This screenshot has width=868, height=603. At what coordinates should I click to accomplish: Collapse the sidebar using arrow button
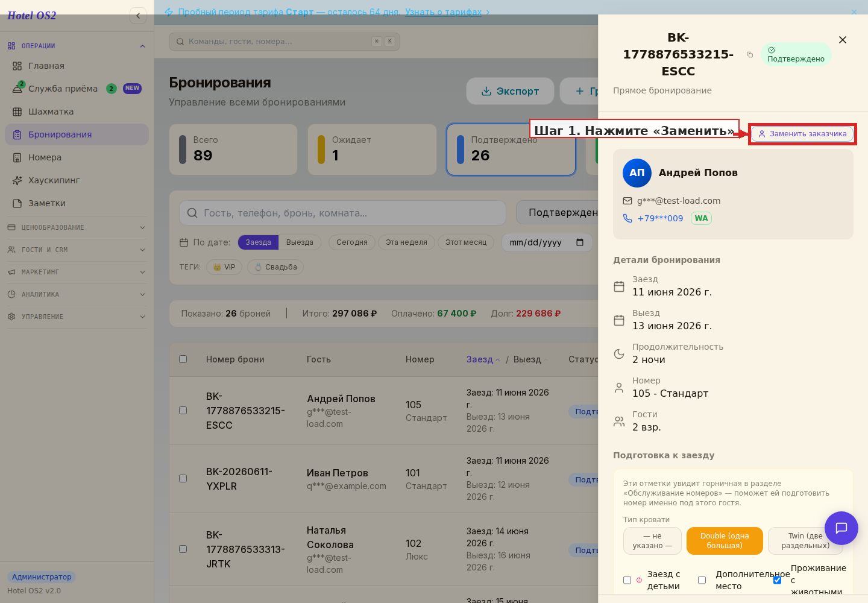[138, 16]
